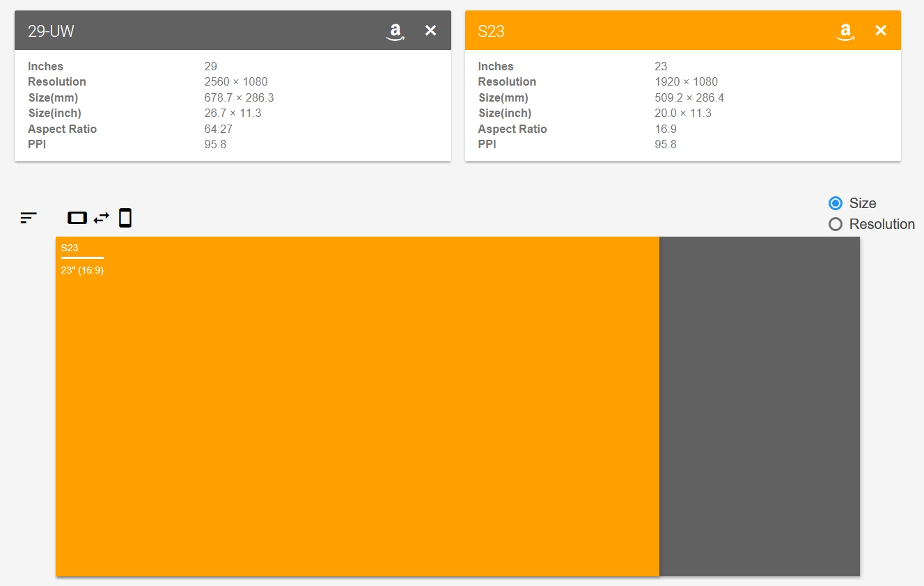The width and height of the screenshot is (924, 586).
Task: Click the 29-UW card header title
Action: coord(51,31)
